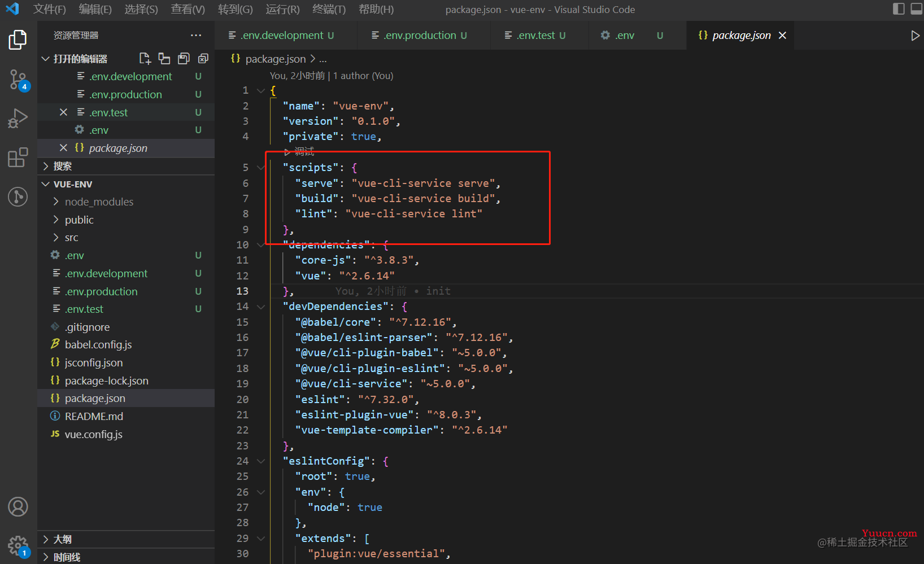
Task: Open .env.production in VUE-ENV tree
Action: (x=126, y=291)
